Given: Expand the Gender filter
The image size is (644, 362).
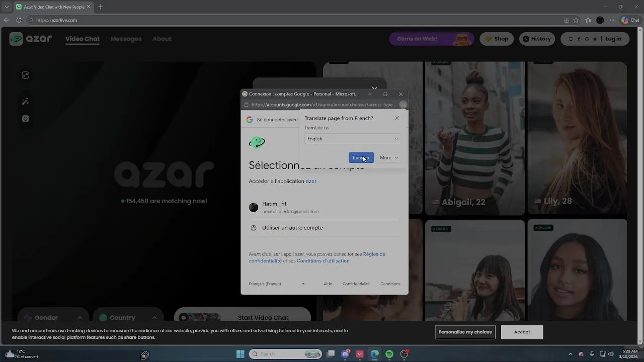Looking at the screenshot, I should (x=53, y=317).
